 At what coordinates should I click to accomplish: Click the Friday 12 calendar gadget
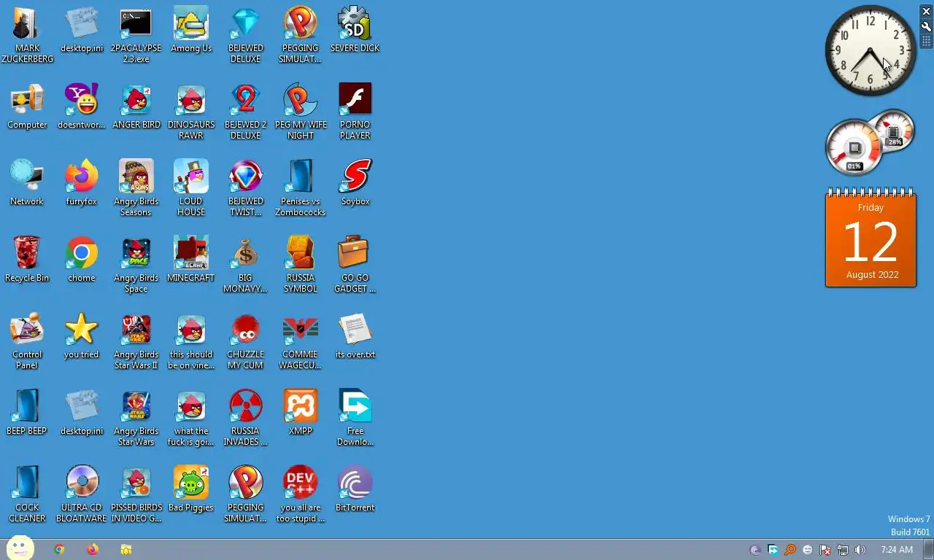pyautogui.click(x=871, y=238)
